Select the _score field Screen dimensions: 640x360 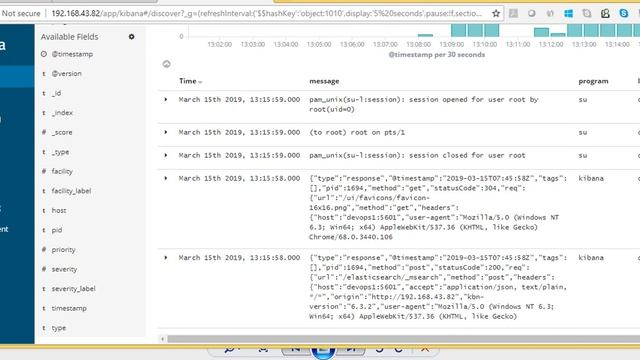[x=62, y=133]
